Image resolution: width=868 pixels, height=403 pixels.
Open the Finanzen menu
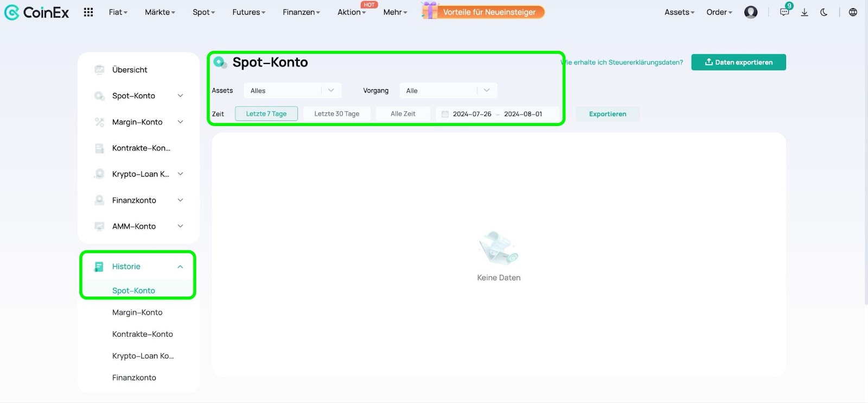[x=302, y=12]
